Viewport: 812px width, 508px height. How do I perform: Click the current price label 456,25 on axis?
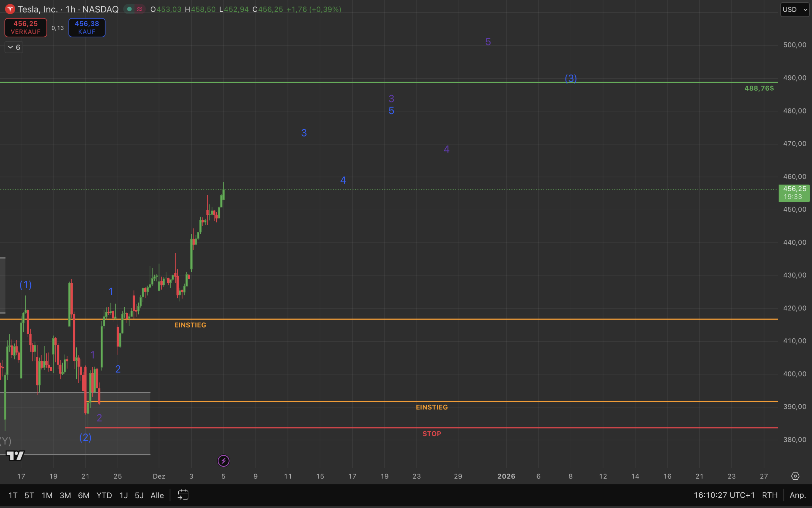pos(794,193)
